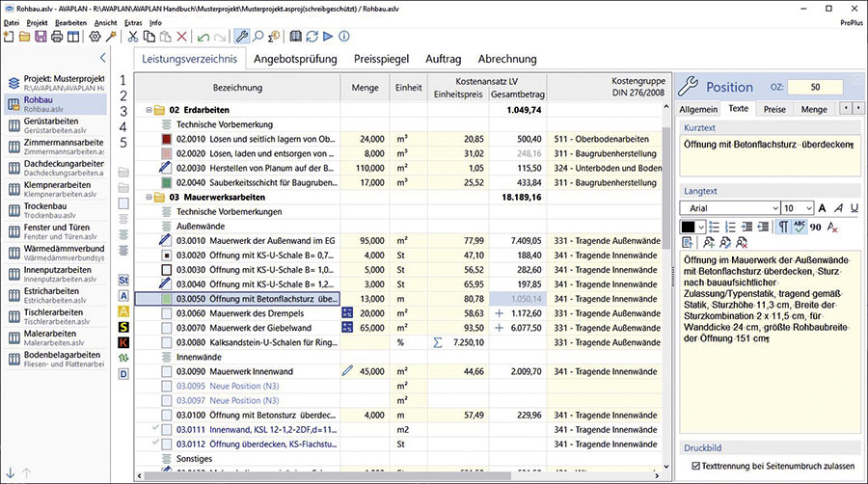Toggle the marker box of 03.0070 Mauerwerk der Giebelwand

point(167,328)
